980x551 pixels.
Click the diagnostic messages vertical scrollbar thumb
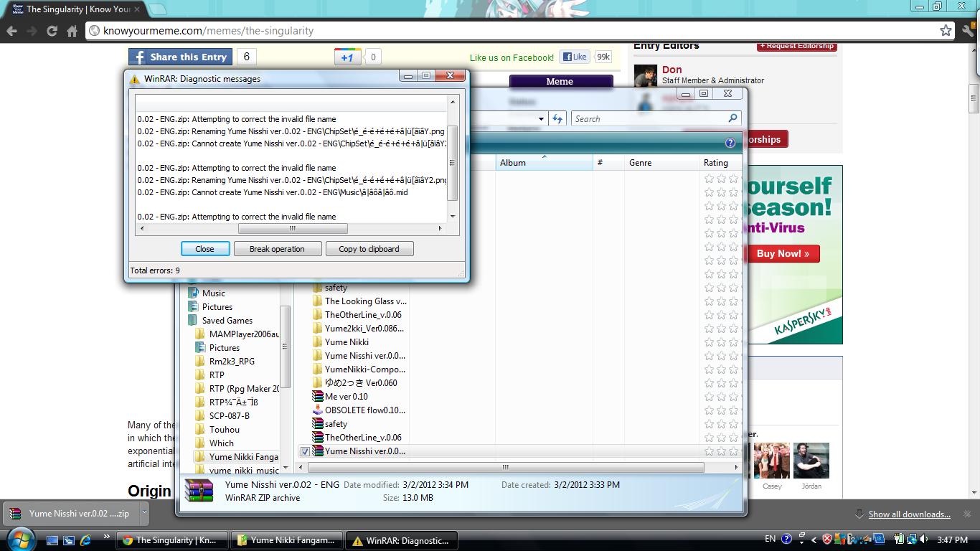click(452, 164)
